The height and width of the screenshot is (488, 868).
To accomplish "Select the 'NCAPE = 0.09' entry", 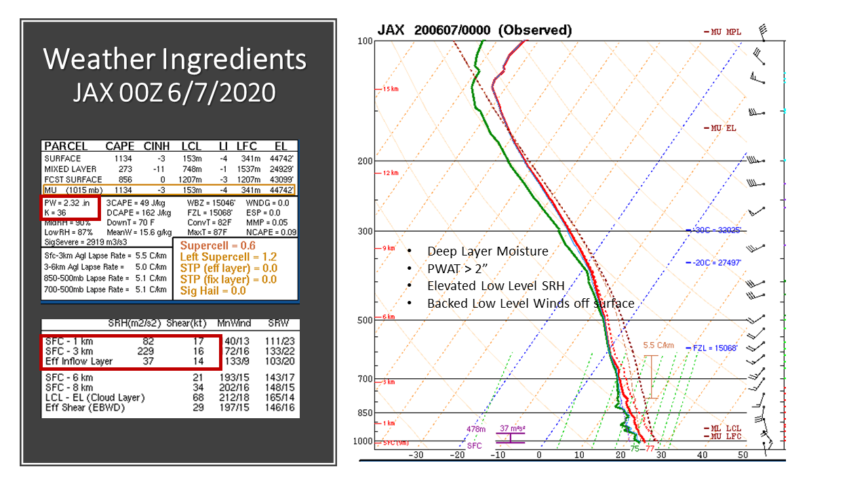I will tap(271, 232).
